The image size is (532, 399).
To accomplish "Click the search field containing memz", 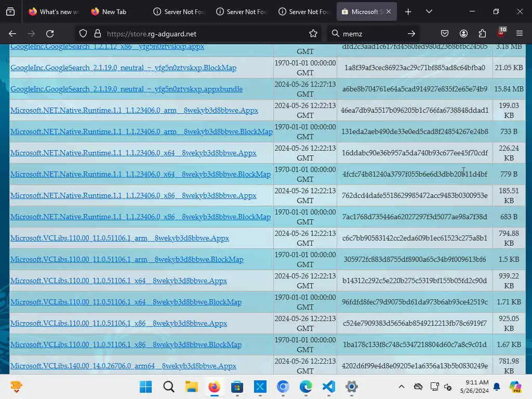I will tap(373, 34).
